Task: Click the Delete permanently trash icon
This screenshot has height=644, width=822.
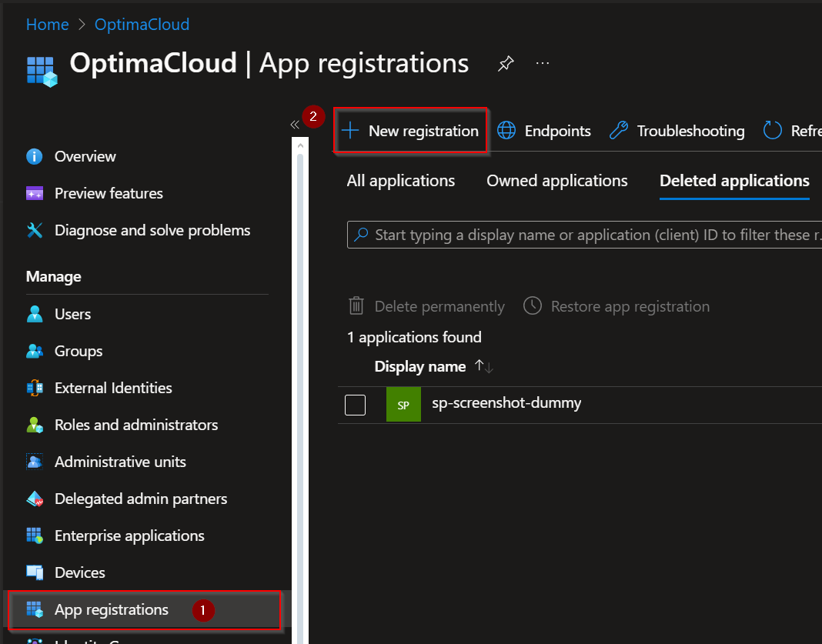Action: [x=356, y=306]
